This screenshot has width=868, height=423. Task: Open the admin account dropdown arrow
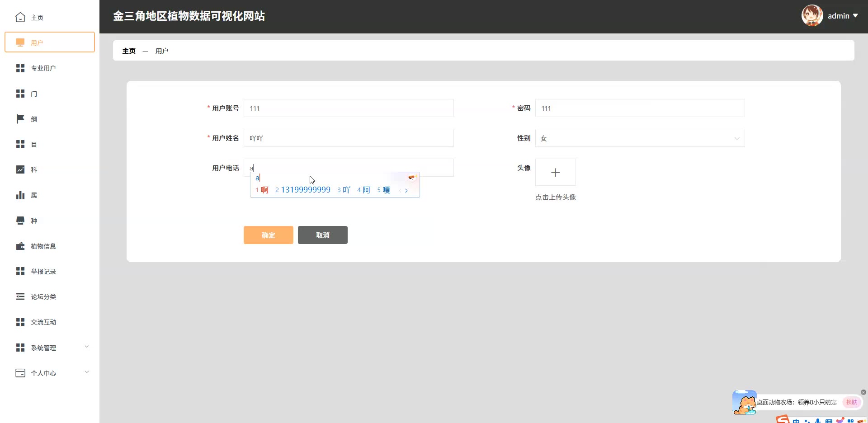tap(855, 16)
